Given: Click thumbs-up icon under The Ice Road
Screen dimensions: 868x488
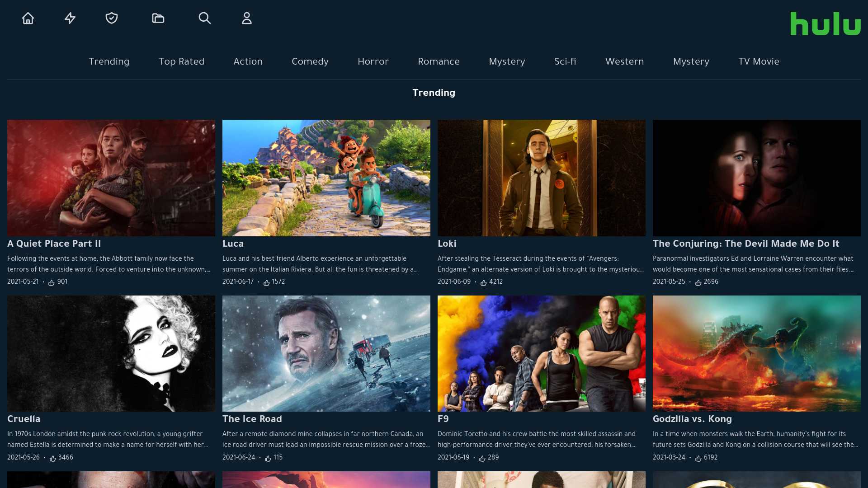Looking at the screenshot, I should tap(268, 459).
